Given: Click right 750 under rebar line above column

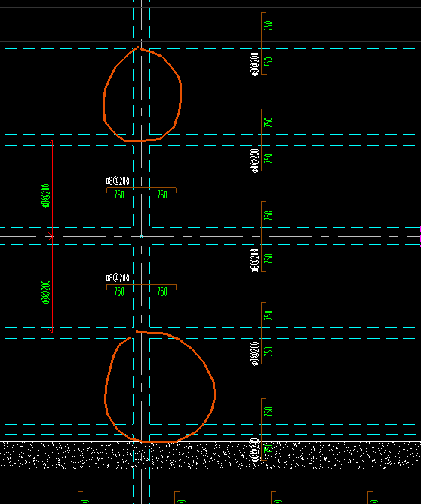Looking at the screenshot, I should pos(162,195).
